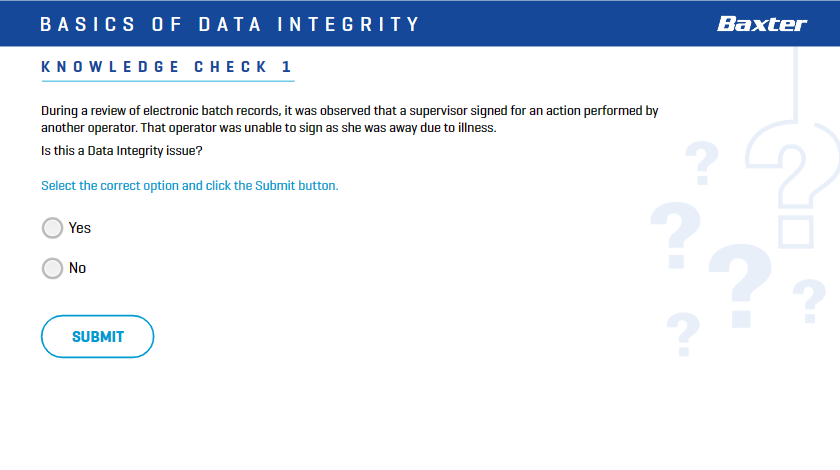Submit the answer with the SUBMIT button
This screenshot has height=470, width=840.
[98, 337]
